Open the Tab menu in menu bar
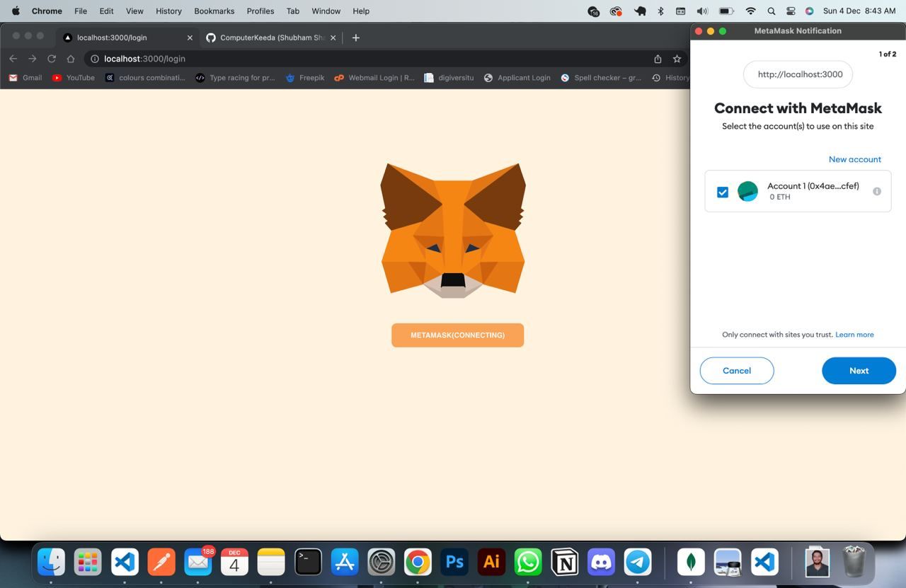The height and width of the screenshot is (588, 906). [293, 11]
